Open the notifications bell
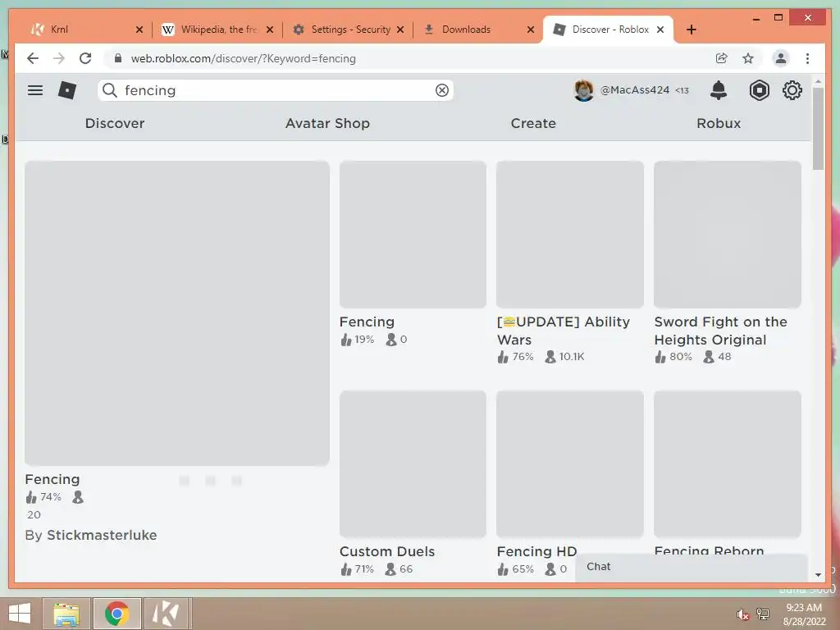 (719, 90)
